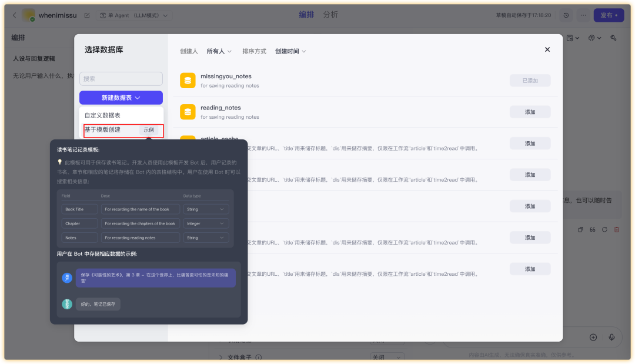This screenshot has height=364, width=635.
Task: Switch to the 分析 tab
Action: coord(330,15)
